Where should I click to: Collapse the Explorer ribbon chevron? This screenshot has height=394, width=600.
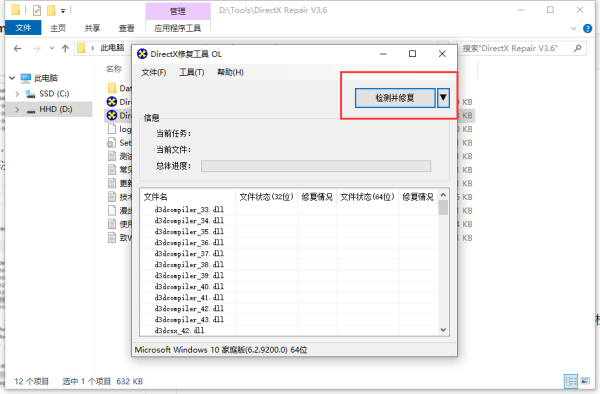tap(573, 28)
